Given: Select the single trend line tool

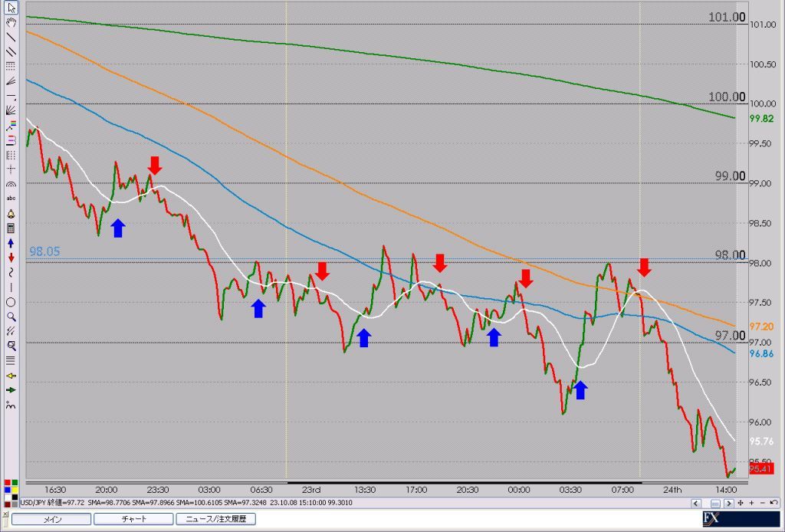Looking at the screenshot, I should point(11,37).
